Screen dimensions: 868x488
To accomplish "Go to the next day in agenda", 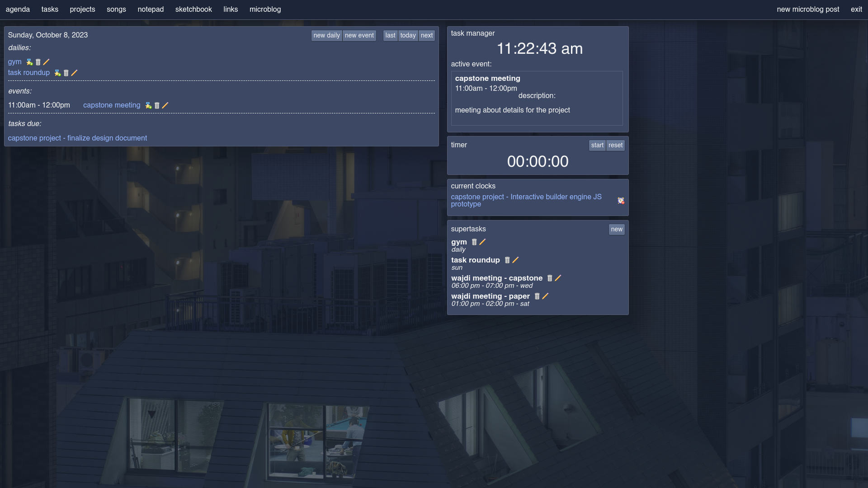I will click(427, 36).
